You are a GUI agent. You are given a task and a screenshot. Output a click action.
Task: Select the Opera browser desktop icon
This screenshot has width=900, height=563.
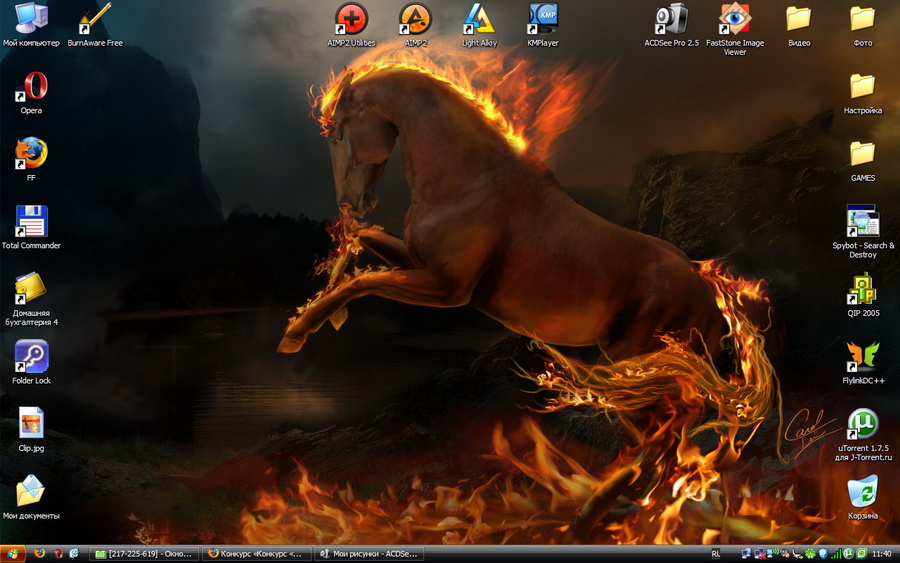point(32,87)
